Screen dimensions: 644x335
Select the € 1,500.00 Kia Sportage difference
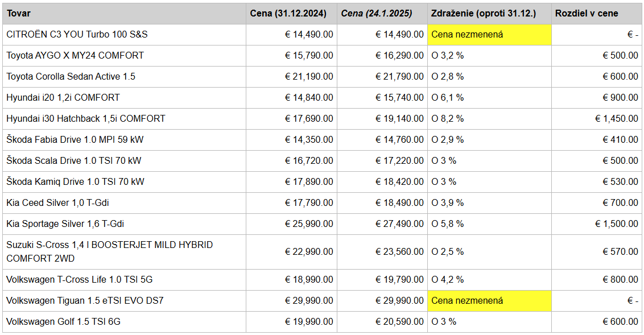[617, 224]
